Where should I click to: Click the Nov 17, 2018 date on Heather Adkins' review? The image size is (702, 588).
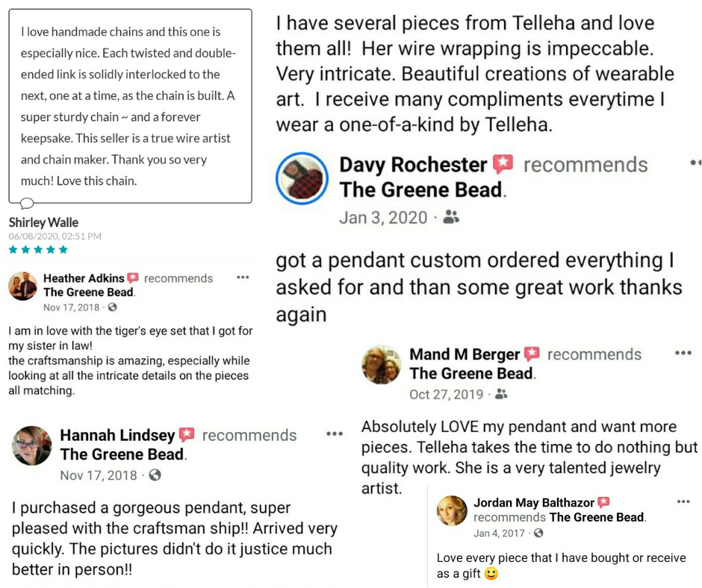click(x=71, y=307)
